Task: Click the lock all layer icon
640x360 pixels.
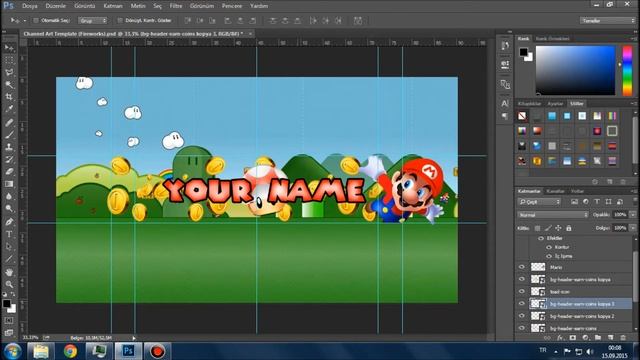Action: point(569,228)
